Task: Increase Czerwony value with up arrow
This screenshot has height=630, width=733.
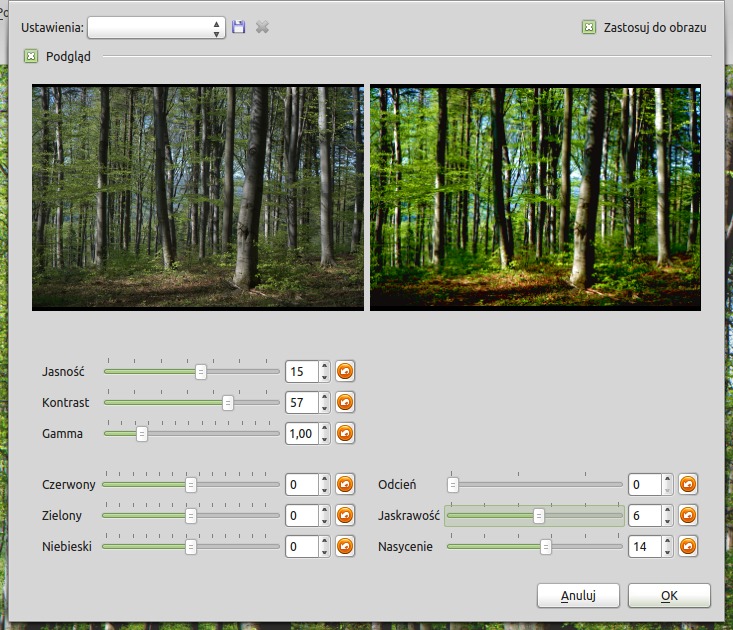Action: click(x=324, y=479)
